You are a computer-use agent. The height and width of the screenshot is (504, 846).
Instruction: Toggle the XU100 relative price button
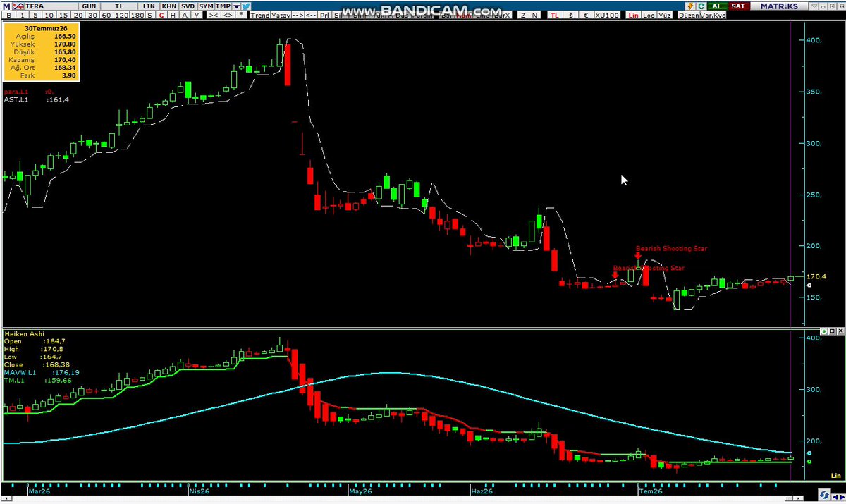607,15
